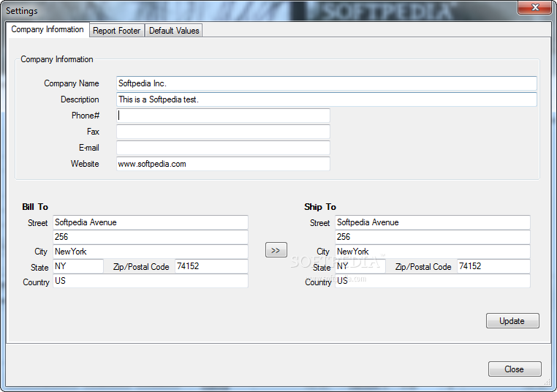Click the Ship To heading
The image size is (557, 392).
click(320, 207)
